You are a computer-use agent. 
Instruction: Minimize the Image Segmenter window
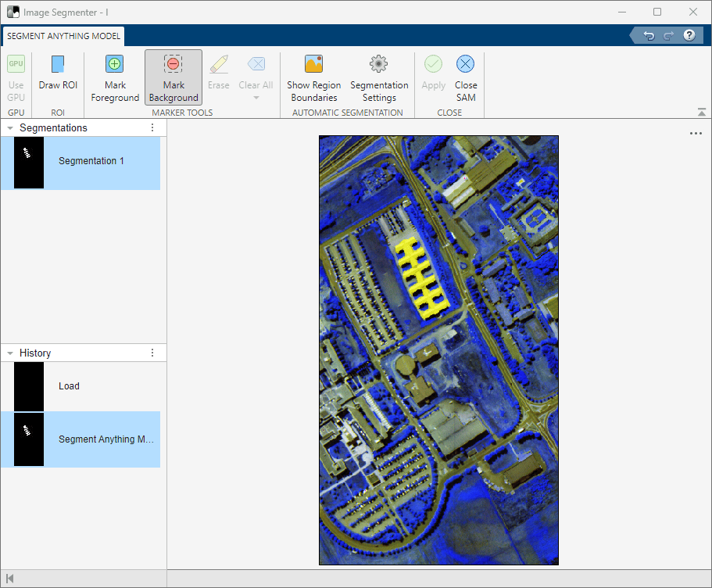pyautogui.click(x=622, y=12)
